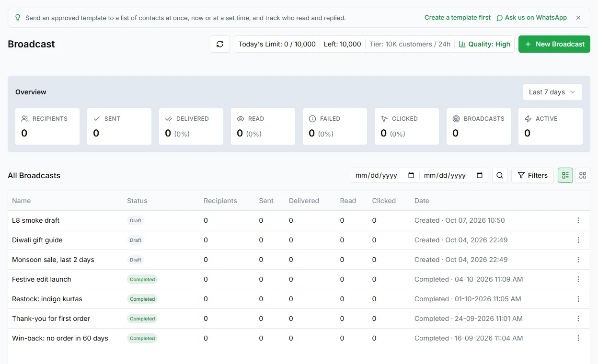598x364 pixels.
Task: Switch to list view layout
Action: click(x=565, y=175)
